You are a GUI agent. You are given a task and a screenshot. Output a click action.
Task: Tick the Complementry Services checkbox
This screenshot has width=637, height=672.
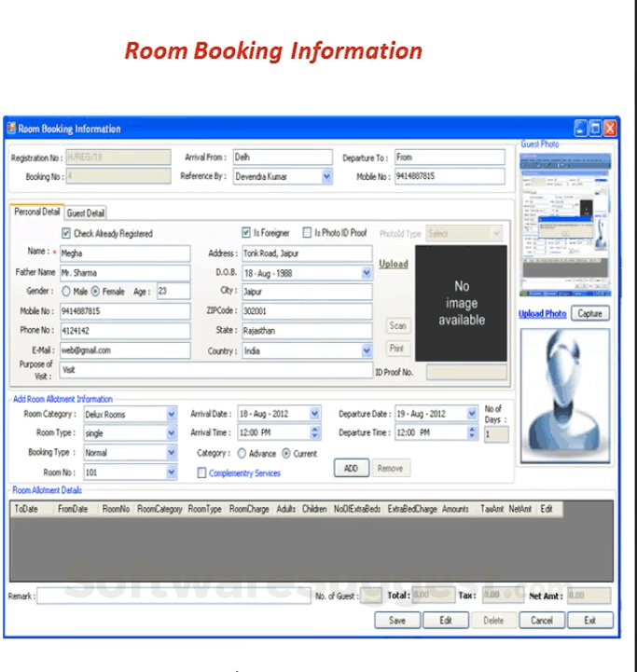pyautogui.click(x=201, y=473)
